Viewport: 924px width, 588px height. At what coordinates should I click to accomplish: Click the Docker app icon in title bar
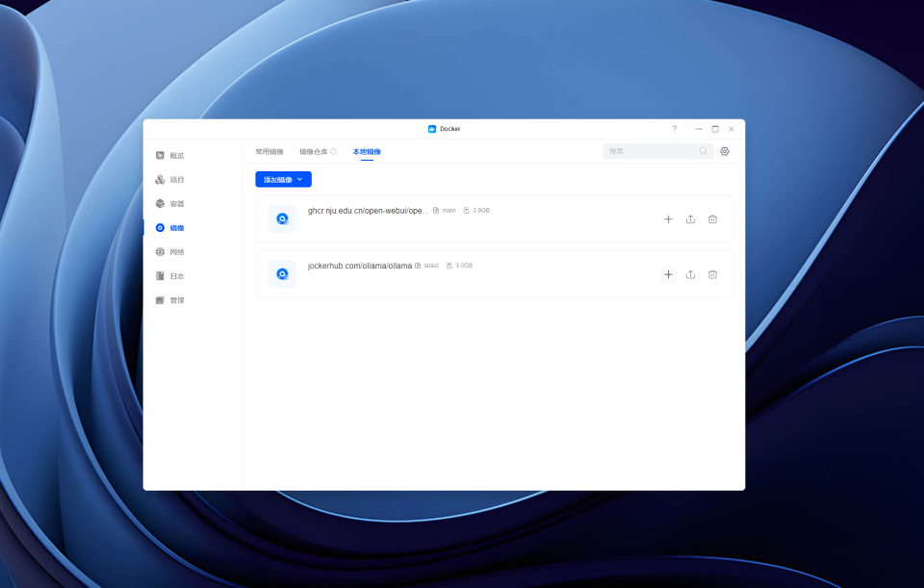[432, 129]
